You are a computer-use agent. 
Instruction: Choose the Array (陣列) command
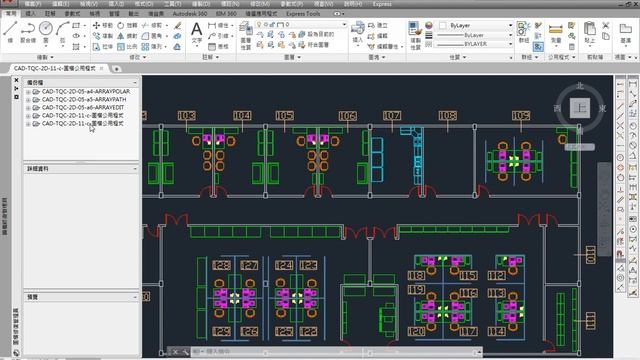point(152,47)
